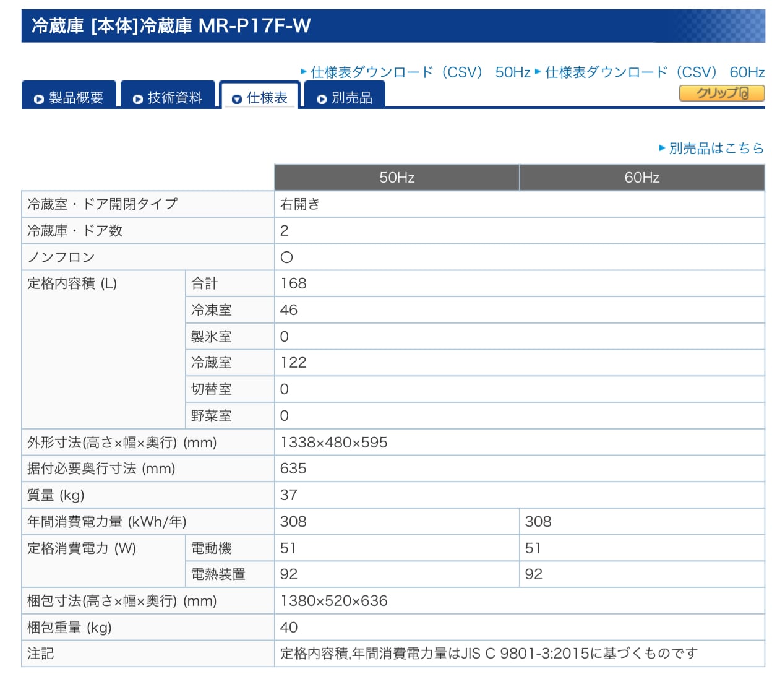Select the total capacity value 168
772x700 pixels.
coord(293,283)
